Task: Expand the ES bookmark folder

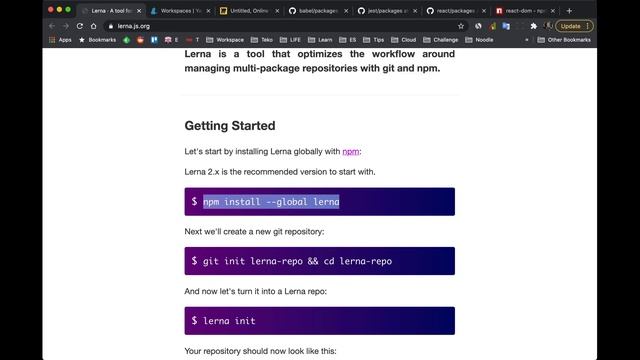Action: click(348, 40)
